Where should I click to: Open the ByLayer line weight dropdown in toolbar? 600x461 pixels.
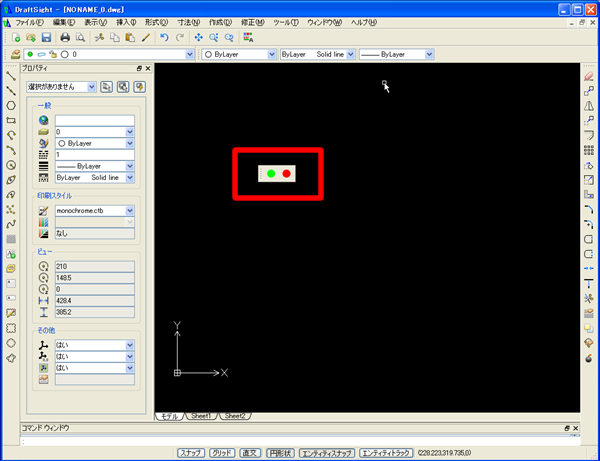point(429,54)
